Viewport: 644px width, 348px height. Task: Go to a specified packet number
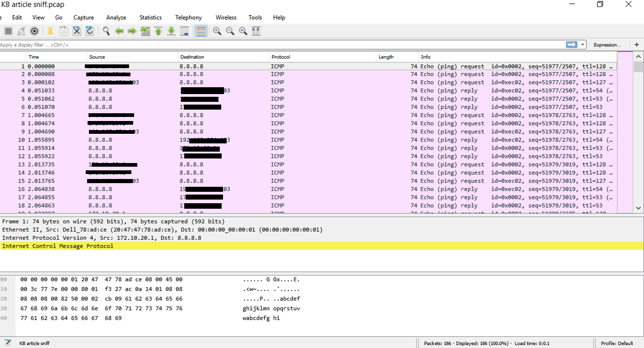145,31
